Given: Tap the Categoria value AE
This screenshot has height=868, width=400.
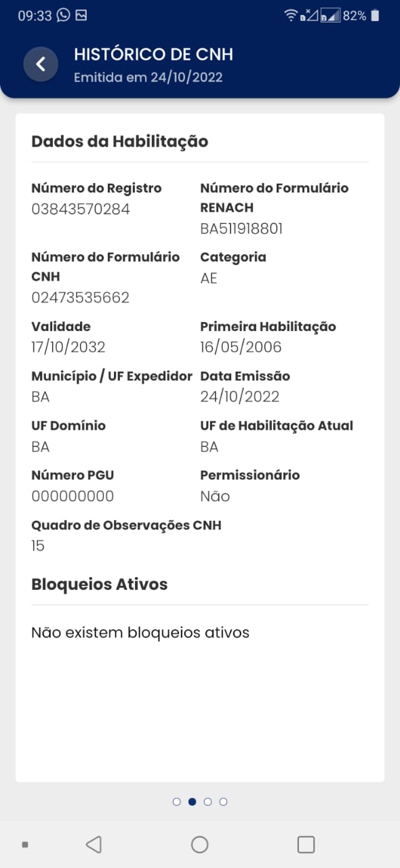Looking at the screenshot, I should coord(209,278).
